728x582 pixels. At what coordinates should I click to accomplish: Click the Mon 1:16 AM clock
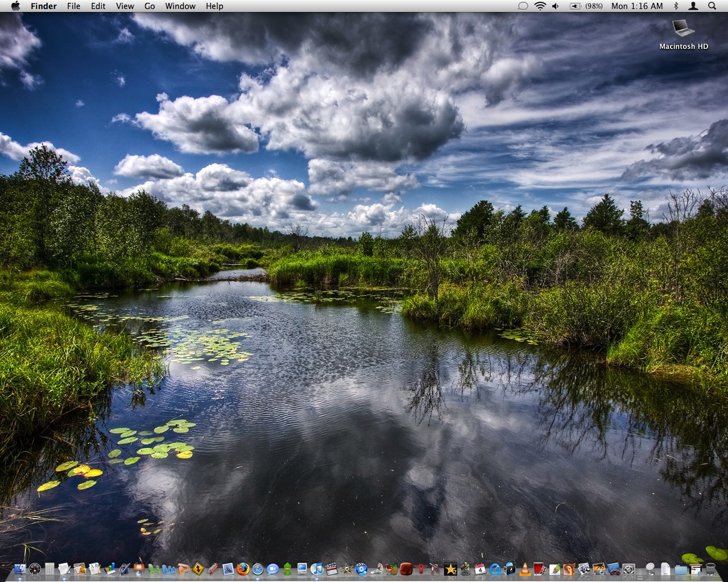point(637,6)
